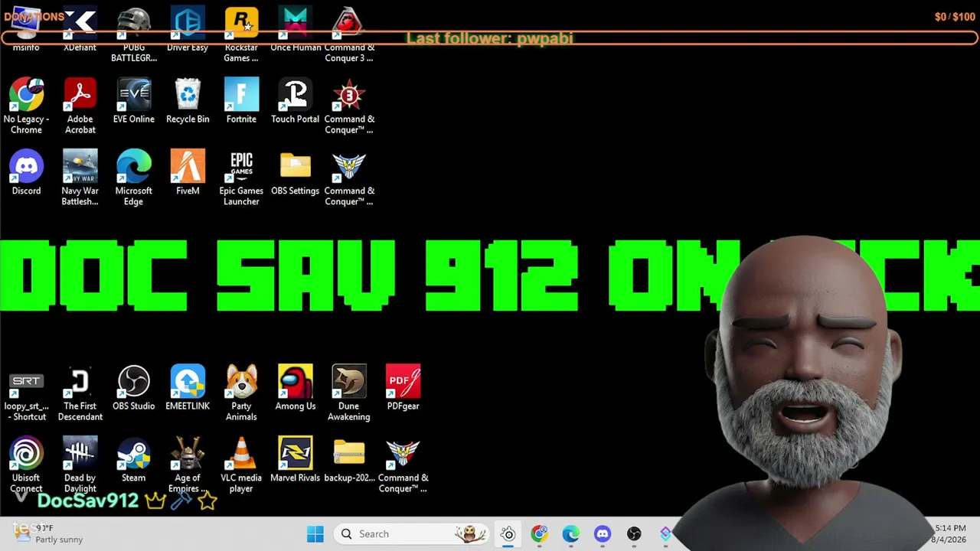Click the Dune Awakening shortcut
This screenshot has height=551, width=980.
[x=349, y=393]
